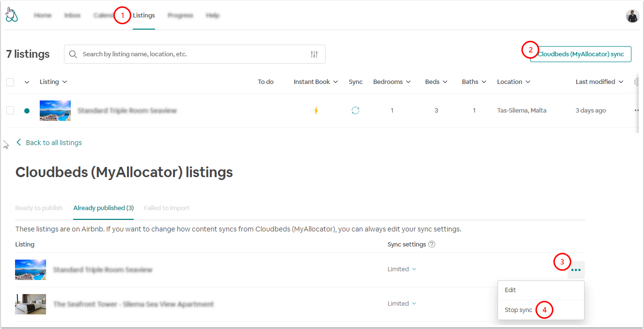Open the Airbnb logo home icon
The height and width of the screenshot is (329, 644).
coord(12,16)
